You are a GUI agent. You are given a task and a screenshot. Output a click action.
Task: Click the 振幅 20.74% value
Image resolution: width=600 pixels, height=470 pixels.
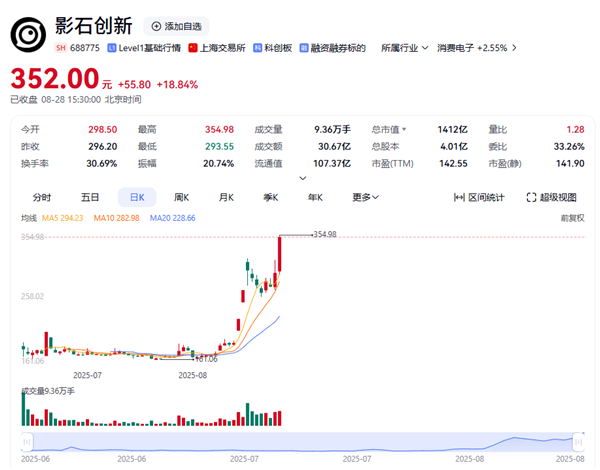[218, 163]
